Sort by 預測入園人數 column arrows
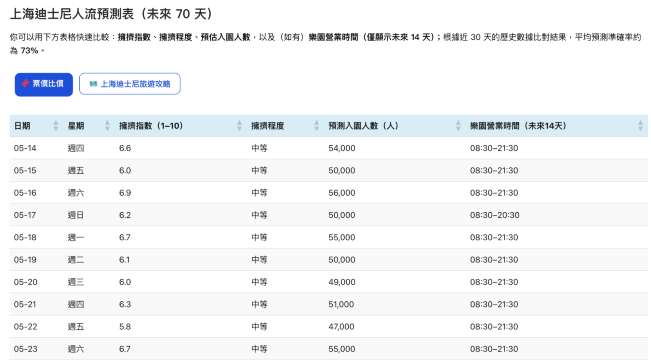 coord(458,126)
